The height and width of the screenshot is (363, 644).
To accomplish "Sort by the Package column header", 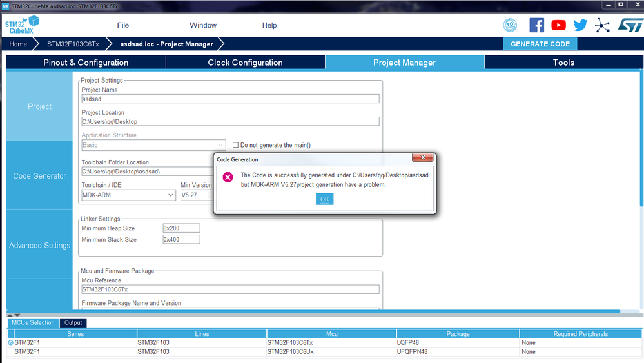I will click(x=458, y=334).
